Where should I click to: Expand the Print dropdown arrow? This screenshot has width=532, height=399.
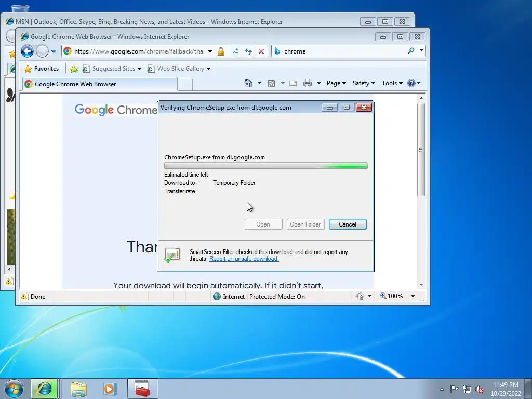click(x=318, y=83)
